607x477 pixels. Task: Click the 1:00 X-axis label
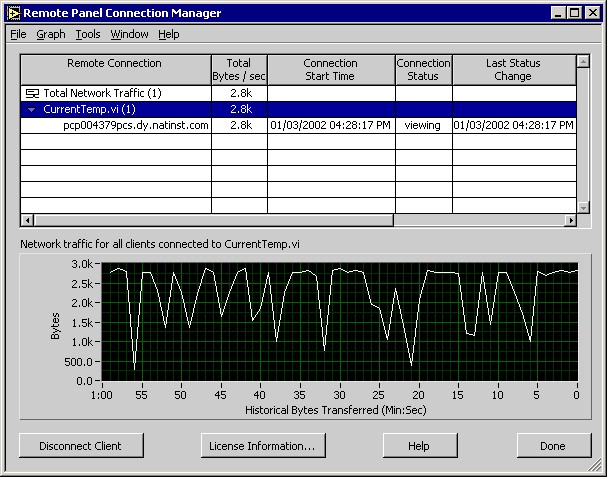[x=102, y=395]
